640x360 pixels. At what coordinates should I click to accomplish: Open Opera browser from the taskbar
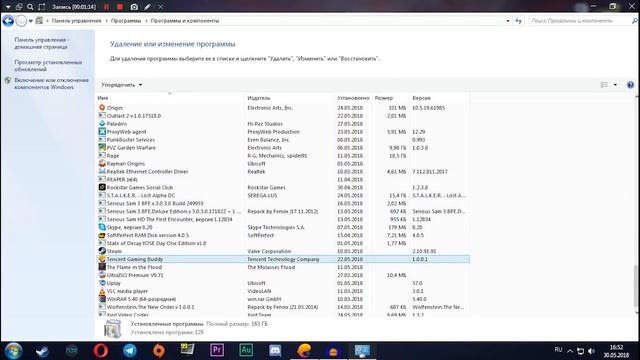pos(101,351)
